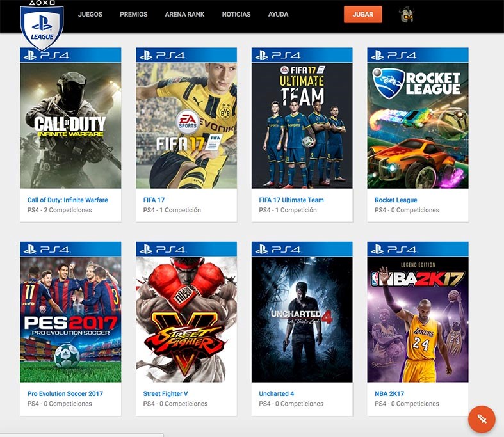Click "PS4 - 0 Competiciones" under Rocket League
Image resolution: width=504 pixels, height=437 pixels.
tap(407, 210)
